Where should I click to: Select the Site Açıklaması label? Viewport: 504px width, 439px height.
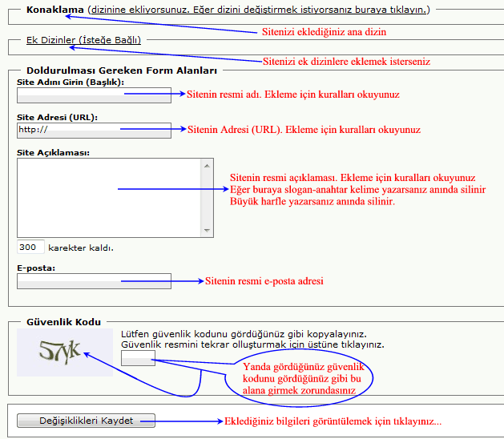(54, 153)
